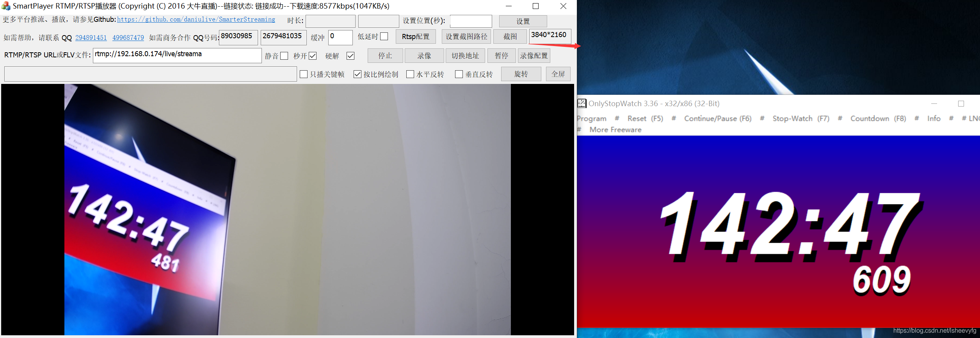Viewport: 980px width, 338px height.
Task: Click the SmartPlayer app icon in title bar
Action: [6, 6]
